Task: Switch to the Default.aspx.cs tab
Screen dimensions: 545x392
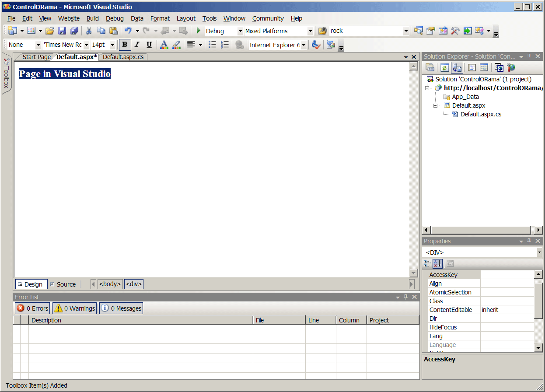Action: pyautogui.click(x=123, y=57)
